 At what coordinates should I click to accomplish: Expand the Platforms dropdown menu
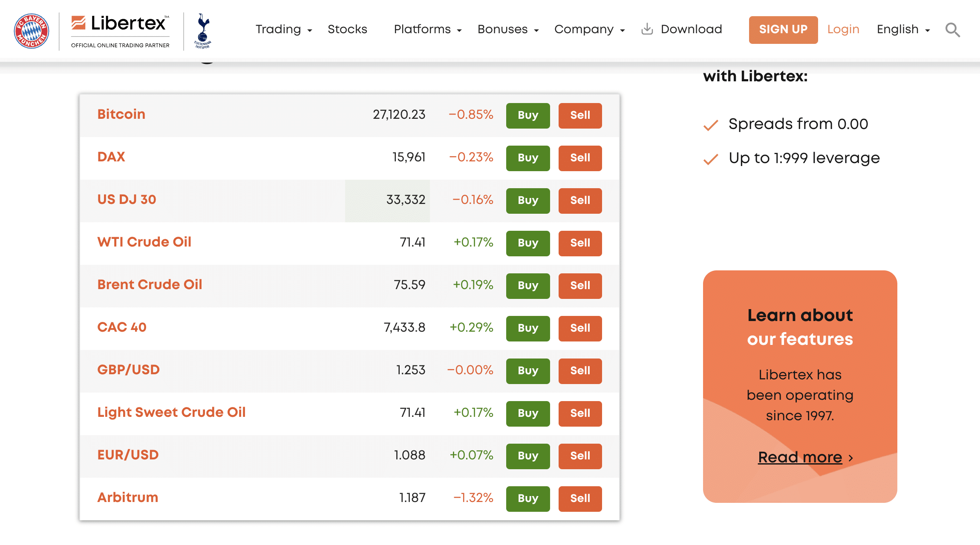(x=428, y=29)
